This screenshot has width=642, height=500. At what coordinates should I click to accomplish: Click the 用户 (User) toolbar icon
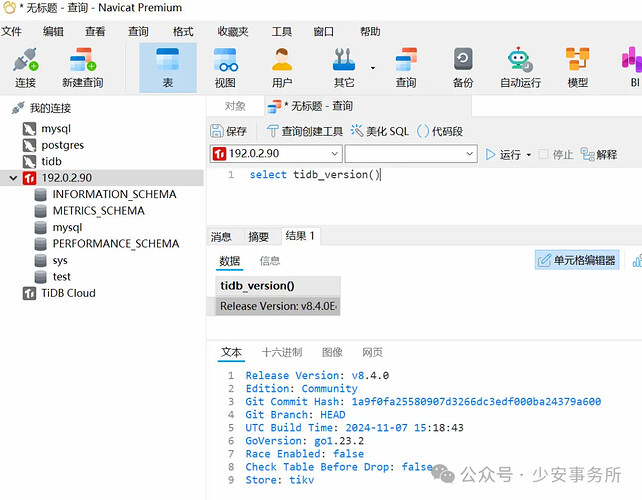click(282, 68)
